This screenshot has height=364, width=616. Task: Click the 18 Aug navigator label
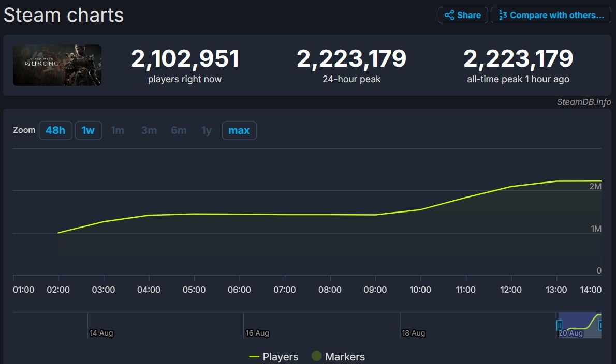(413, 333)
